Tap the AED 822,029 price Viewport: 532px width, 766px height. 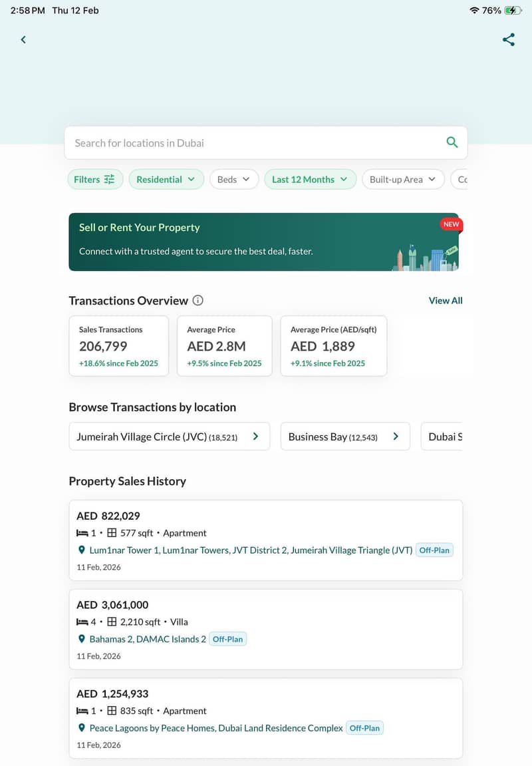(108, 516)
